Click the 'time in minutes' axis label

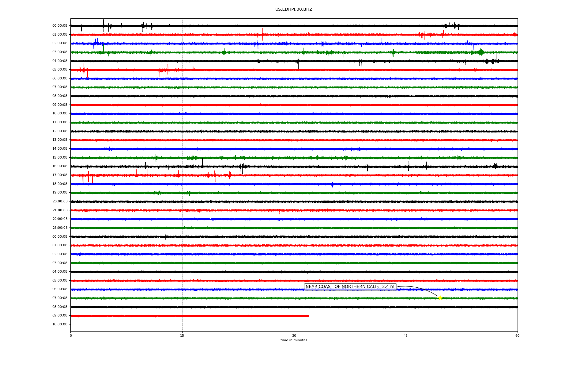point(294,340)
